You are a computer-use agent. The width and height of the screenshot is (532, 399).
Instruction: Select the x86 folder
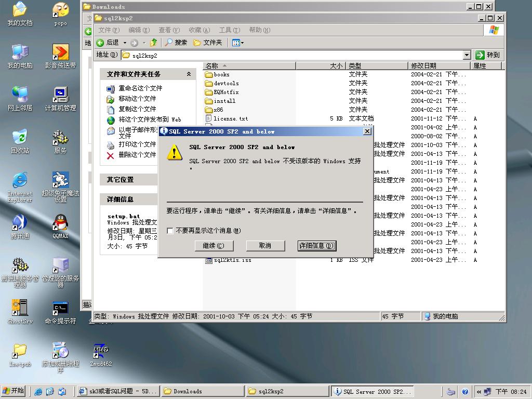click(x=214, y=110)
